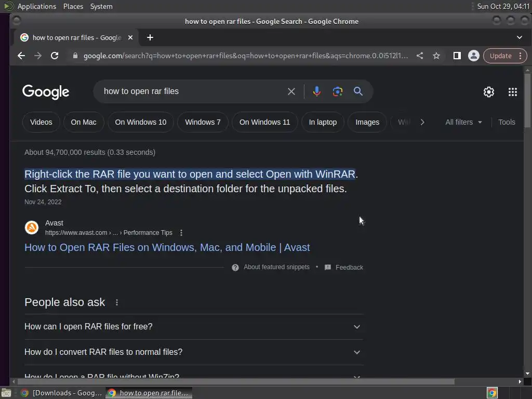The image size is (532, 399).
Task: Show the desktop from the bottom panel
Action: (6, 393)
